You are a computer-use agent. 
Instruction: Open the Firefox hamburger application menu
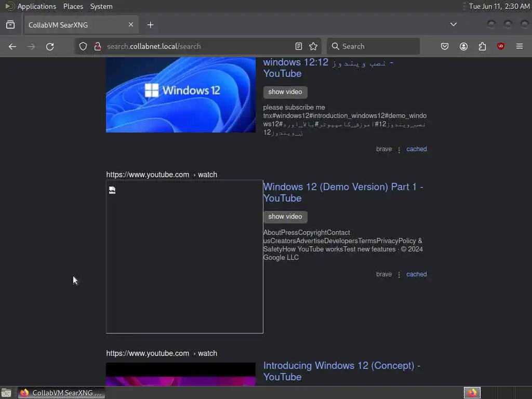[520, 46]
